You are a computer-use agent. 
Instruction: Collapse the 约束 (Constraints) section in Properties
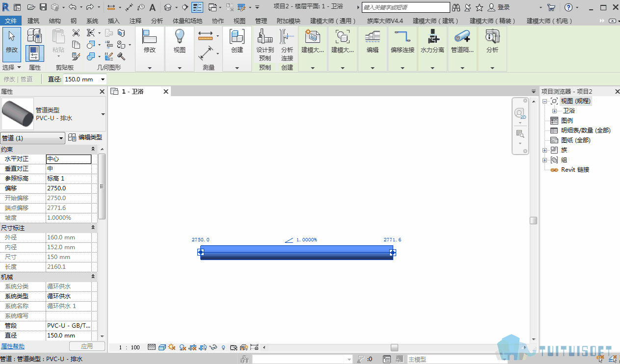pyautogui.click(x=93, y=149)
